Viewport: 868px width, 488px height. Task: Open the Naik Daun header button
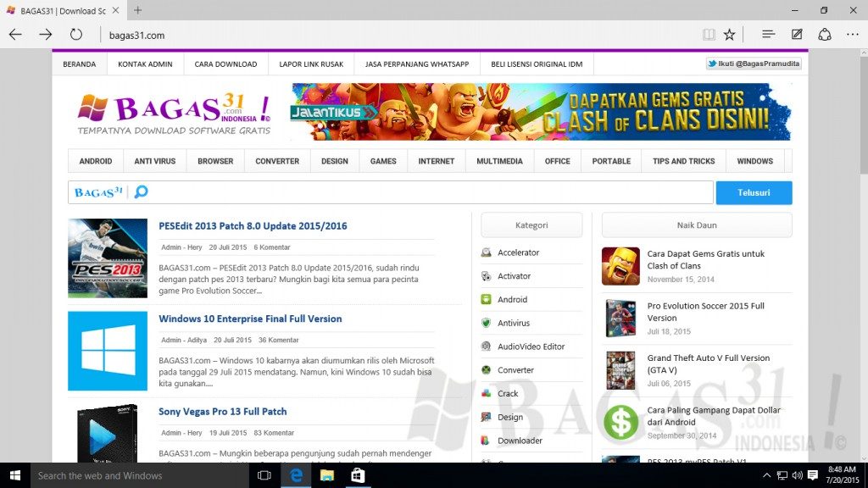[x=697, y=225]
